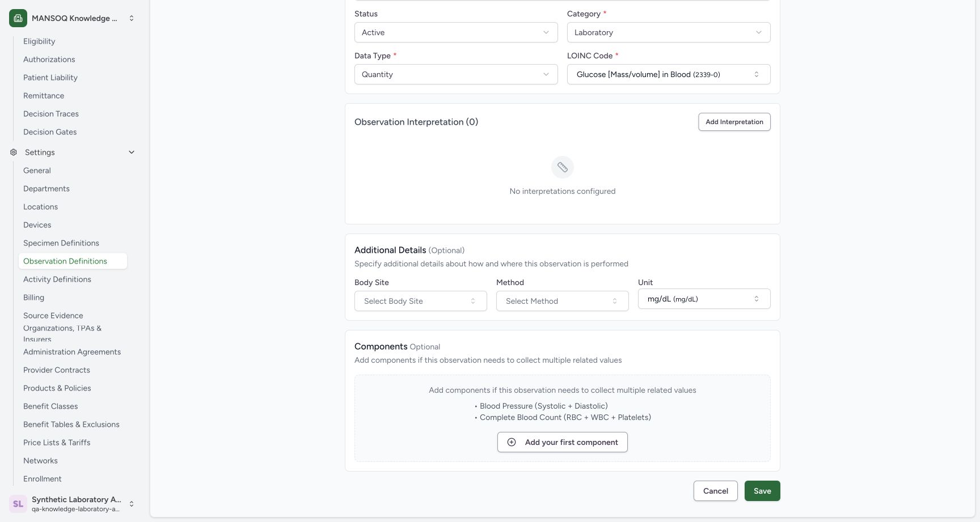Open the Unit dropdown showing mg/dL
The image size is (980, 522).
coord(704,299)
